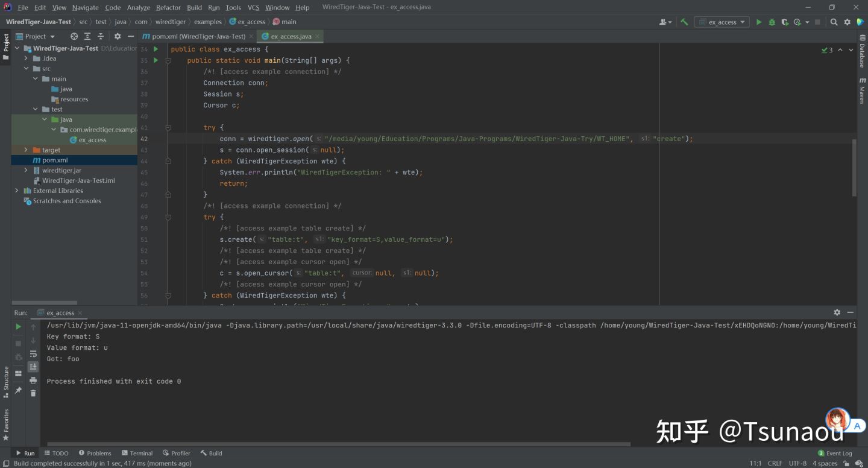
Task: Open the Problems tool window
Action: 95,453
